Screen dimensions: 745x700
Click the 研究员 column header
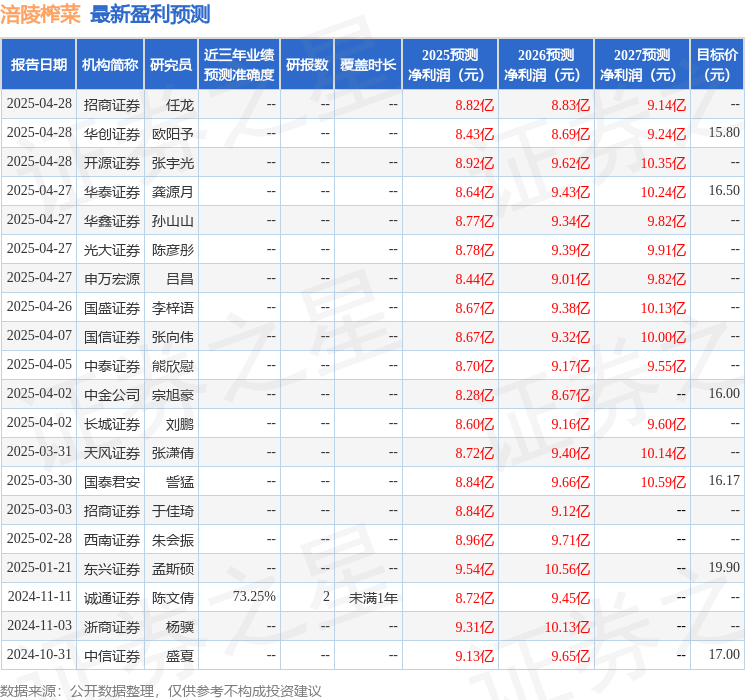coord(171,65)
